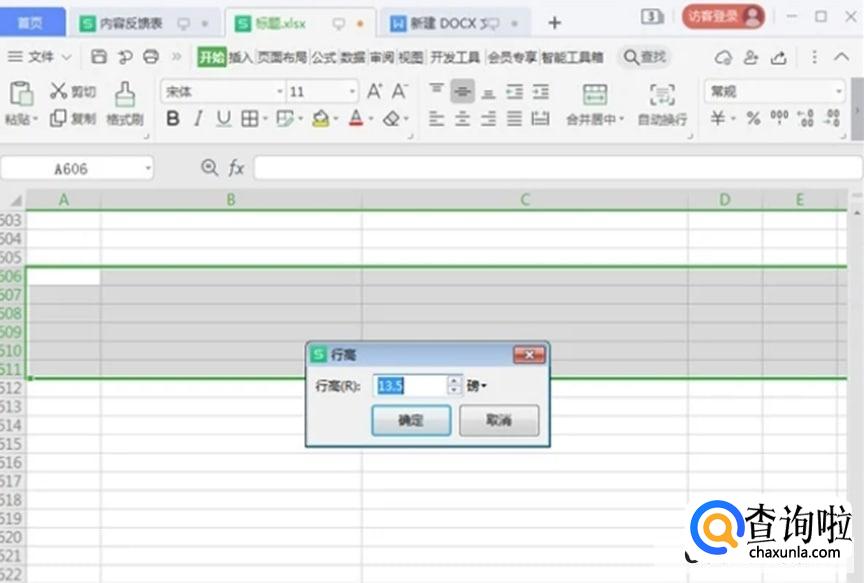Click the Print icon in quick access toolbar
Viewport: 864px width, 583px height.
click(x=151, y=58)
